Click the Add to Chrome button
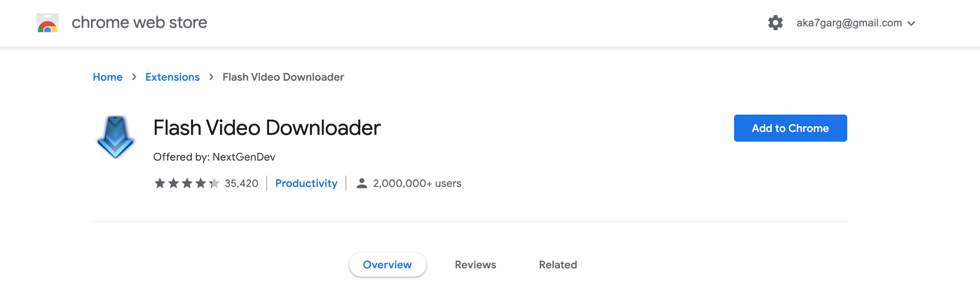The height and width of the screenshot is (300, 980). coord(790,128)
